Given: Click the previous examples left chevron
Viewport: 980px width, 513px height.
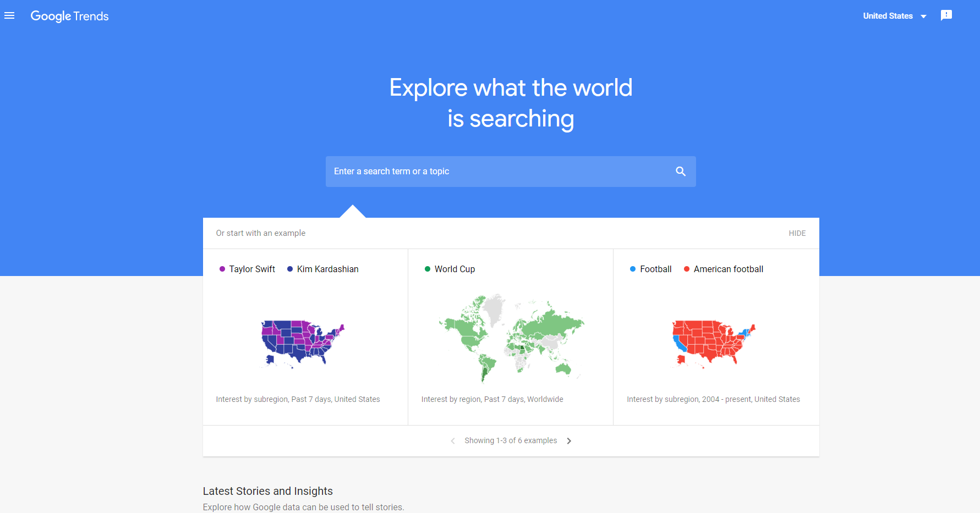Looking at the screenshot, I should pyautogui.click(x=453, y=441).
